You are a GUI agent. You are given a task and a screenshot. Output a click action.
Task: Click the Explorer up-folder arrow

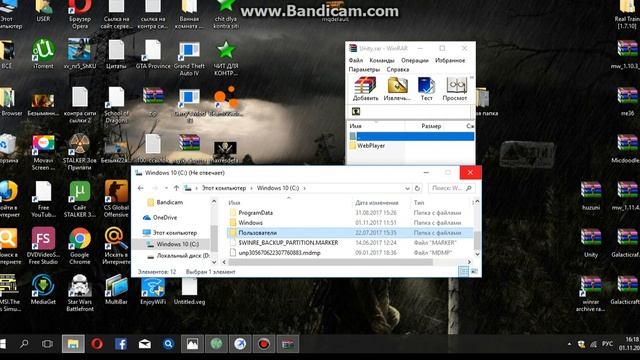click(176, 188)
